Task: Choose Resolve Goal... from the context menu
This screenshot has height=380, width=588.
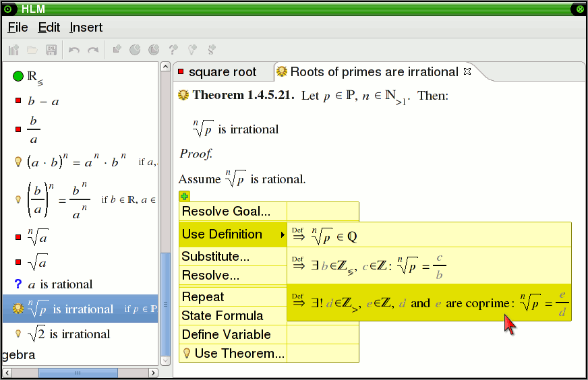Action: [226, 212]
